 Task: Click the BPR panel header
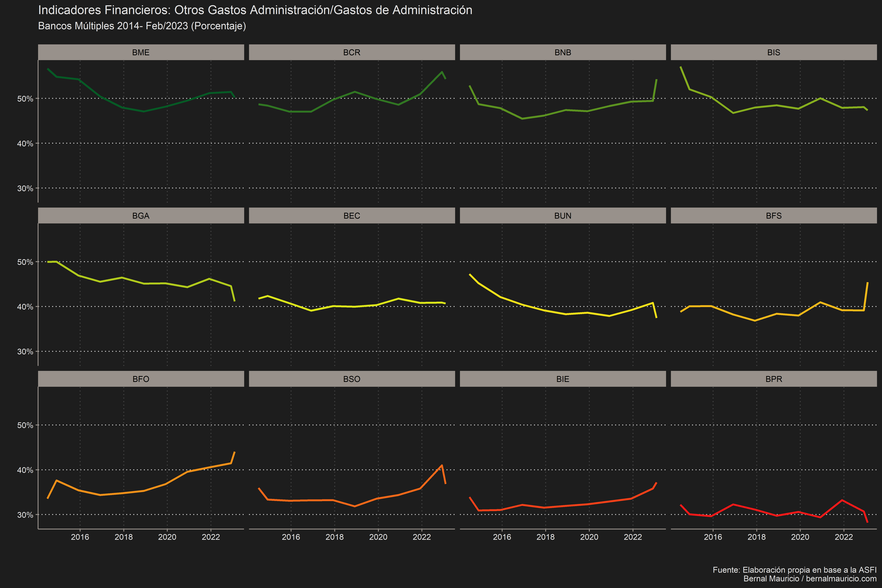[x=774, y=379]
